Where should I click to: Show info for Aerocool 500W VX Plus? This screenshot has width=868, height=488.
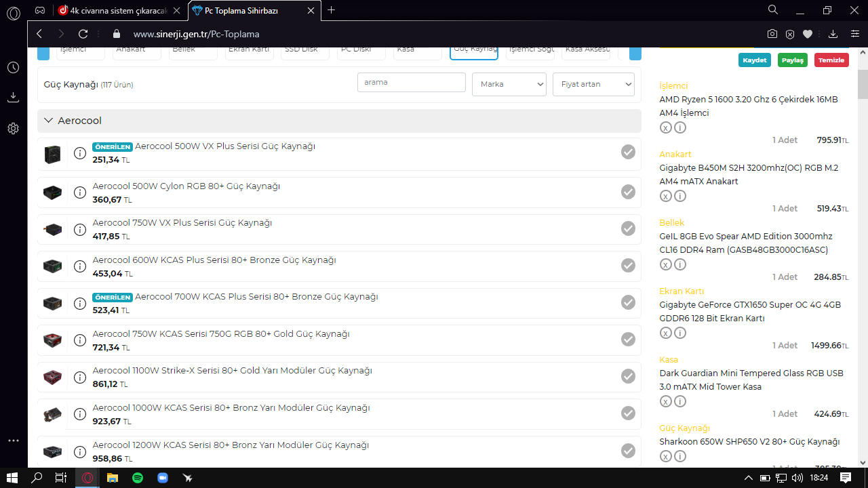(80, 153)
